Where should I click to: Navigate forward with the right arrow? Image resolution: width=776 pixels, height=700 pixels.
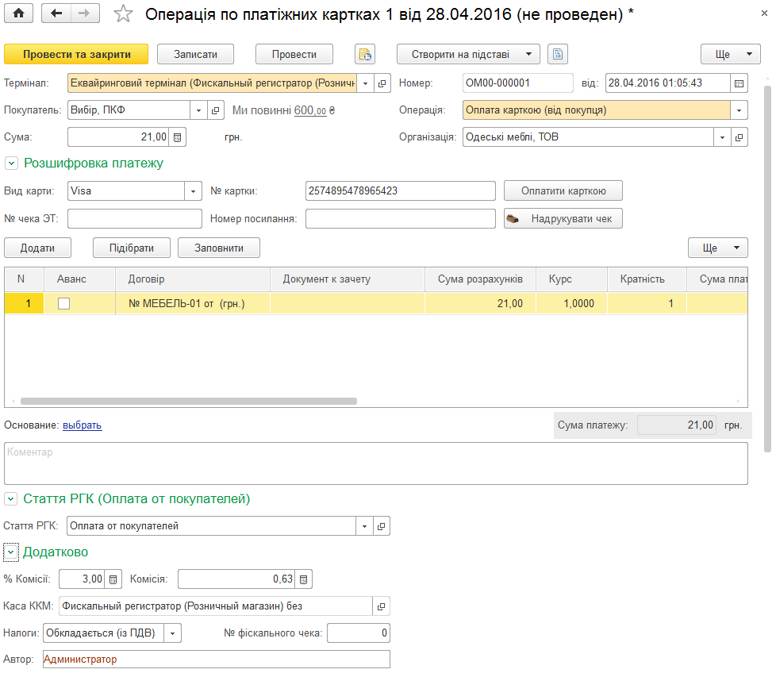85,13
